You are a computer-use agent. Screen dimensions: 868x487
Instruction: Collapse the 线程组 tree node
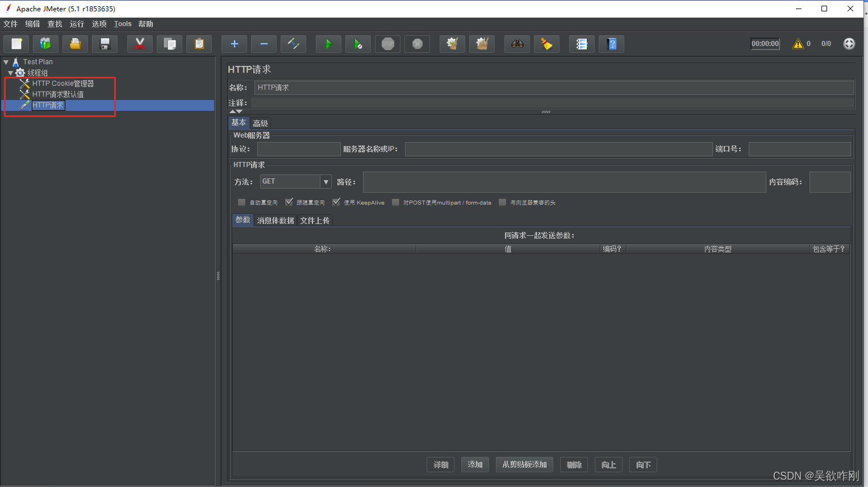[10, 73]
